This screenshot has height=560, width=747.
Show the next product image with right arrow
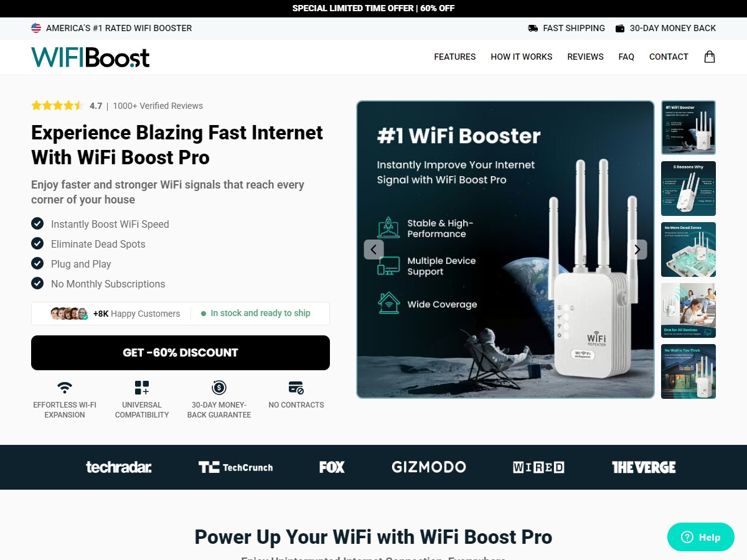(x=637, y=250)
